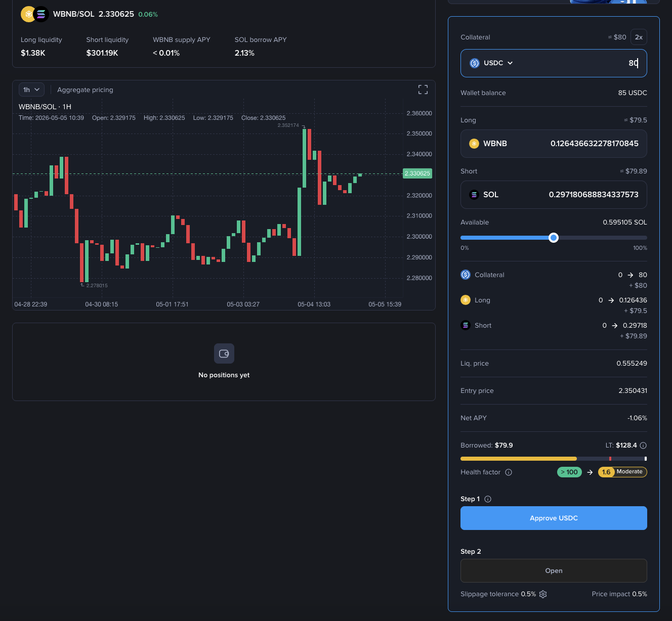Viewport: 672px width, 621px height.
Task: Click the current price tag 2.330625 on chart axis
Action: [x=417, y=173]
